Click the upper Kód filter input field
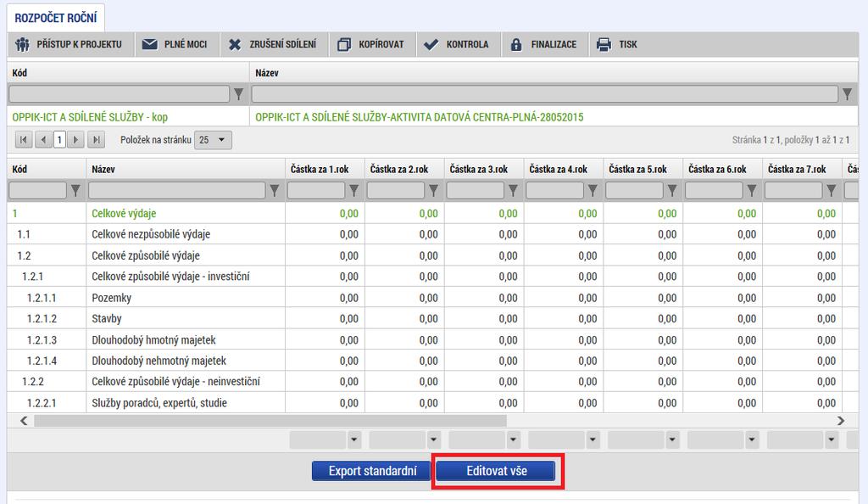This screenshot has width=868, height=504. click(x=119, y=94)
